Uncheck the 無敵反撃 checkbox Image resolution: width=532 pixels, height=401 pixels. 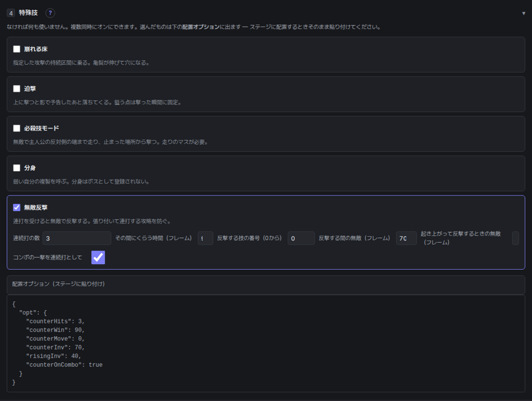tap(17, 208)
